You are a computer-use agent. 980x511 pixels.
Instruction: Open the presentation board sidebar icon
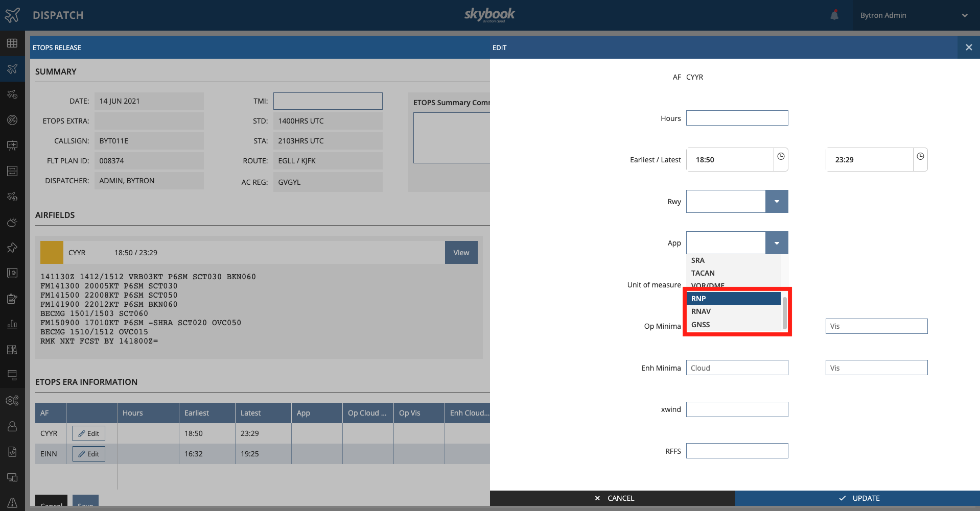click(x=12, y=145)
